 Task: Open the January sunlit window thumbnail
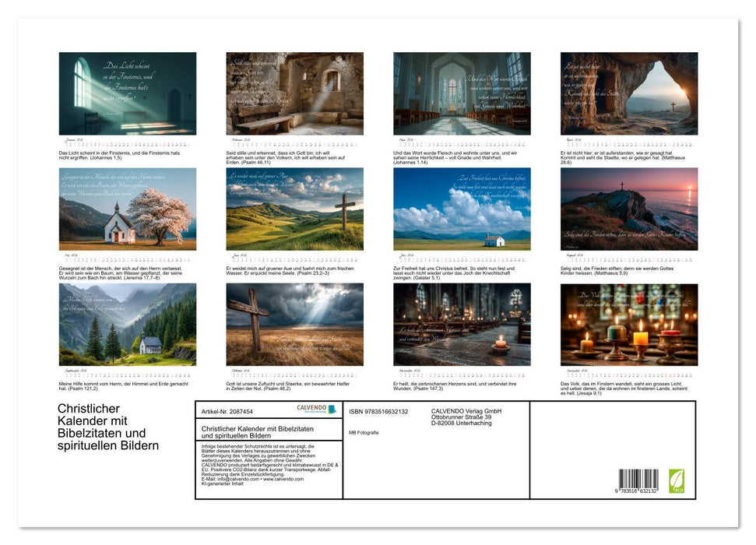pos(128,93)
